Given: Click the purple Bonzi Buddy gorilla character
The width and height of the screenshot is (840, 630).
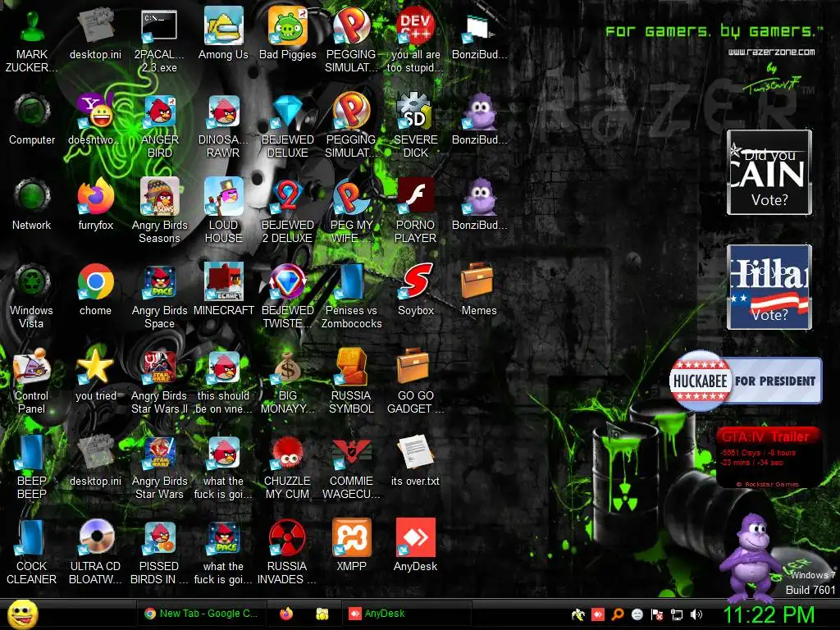Looking at the screenshot, I should point(752,557).
